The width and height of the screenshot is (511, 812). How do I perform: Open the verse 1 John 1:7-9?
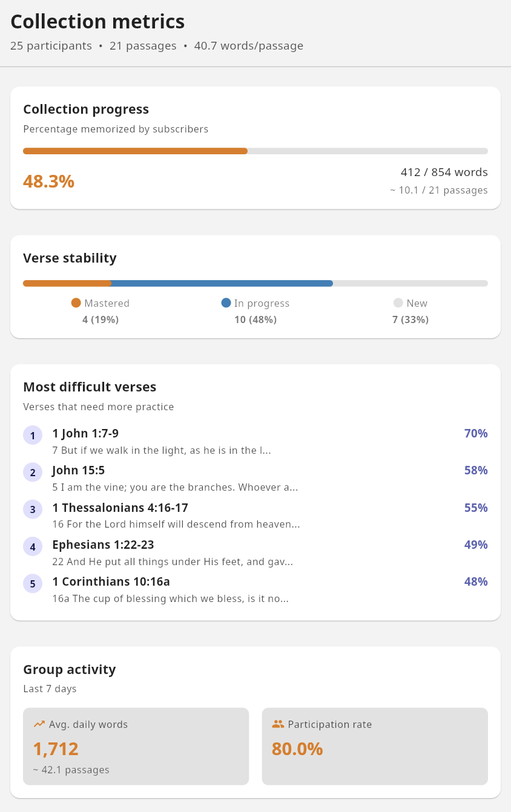coord(85,433)
